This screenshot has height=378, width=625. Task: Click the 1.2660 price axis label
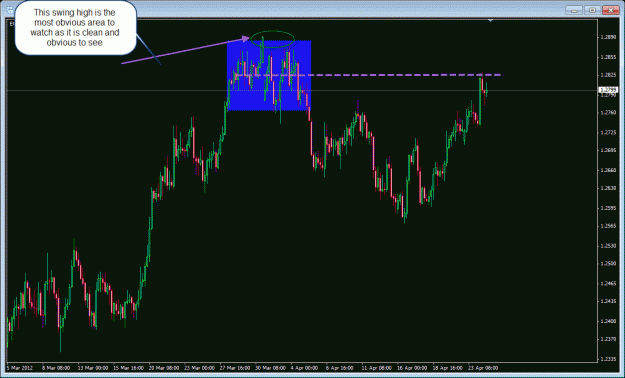pyautogui.click(x=608, y=170)
